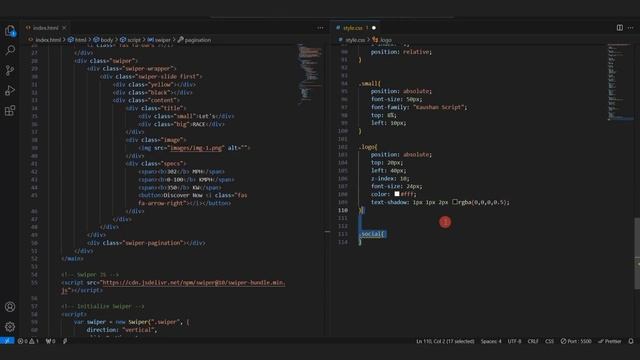Viewport: 640px width, 360px height.
Task: Close the index.html tab
Action: pos(64,28)
